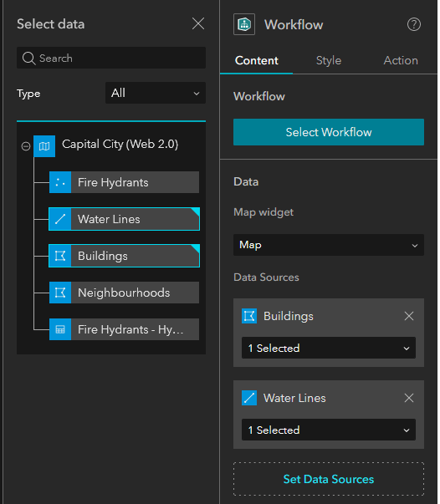Screen dimensions: 440x504
Task: Click the Capital City map icon
Action: 44,146
